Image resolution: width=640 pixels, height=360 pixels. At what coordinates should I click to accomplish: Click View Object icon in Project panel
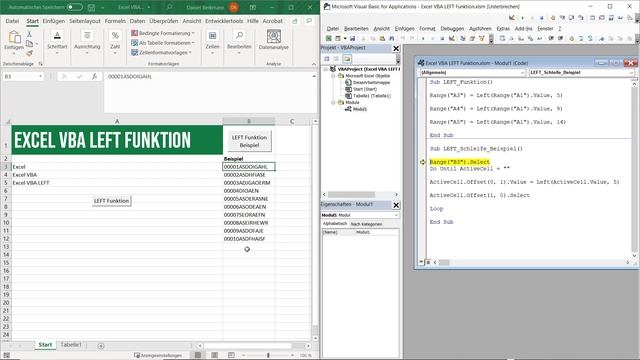point(336,59)
